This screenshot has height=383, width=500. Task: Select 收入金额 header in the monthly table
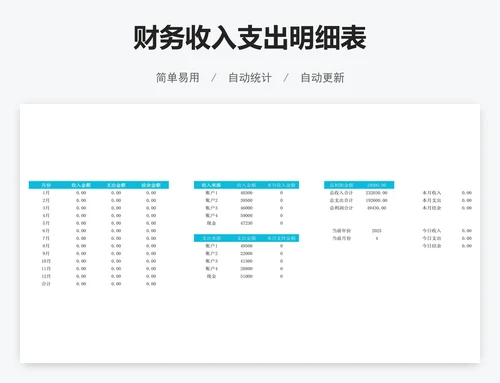click(81, 185)
